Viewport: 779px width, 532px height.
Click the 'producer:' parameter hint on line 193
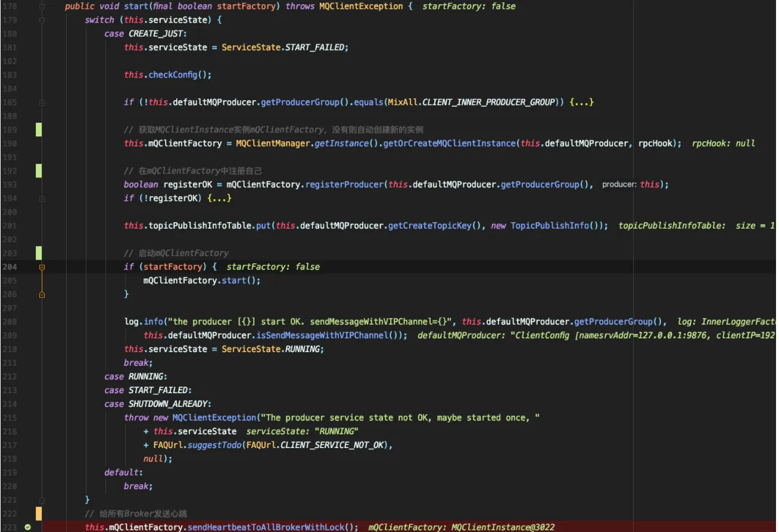pyautogui.click(x=619, y=185)
